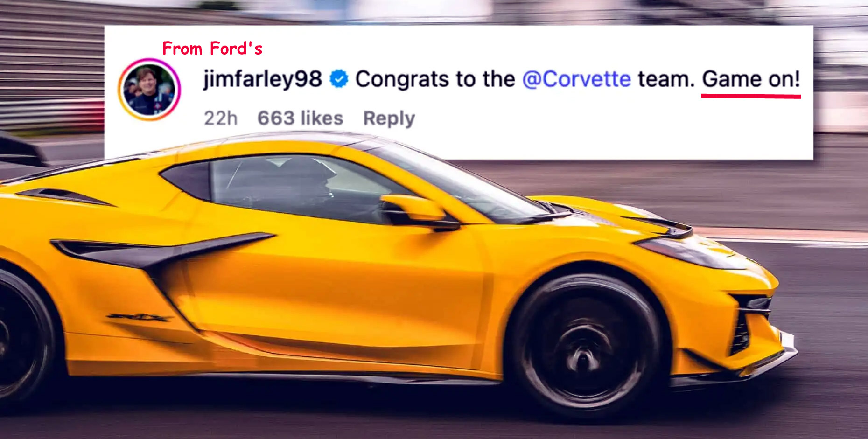This screenshot has width=868, height=439.
Task: Open jimfarley98's profile avatar picture
Action: click(149, 89)
